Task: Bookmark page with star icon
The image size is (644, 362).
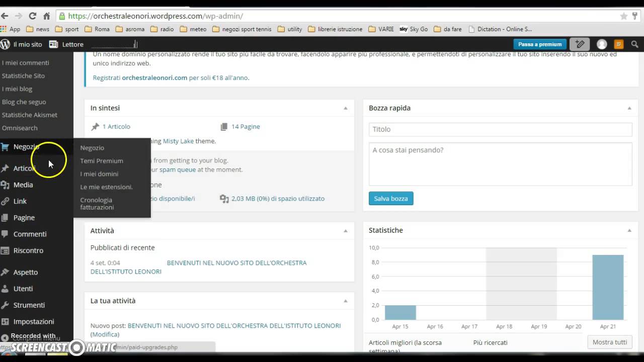Action: (x=623, y=16)
